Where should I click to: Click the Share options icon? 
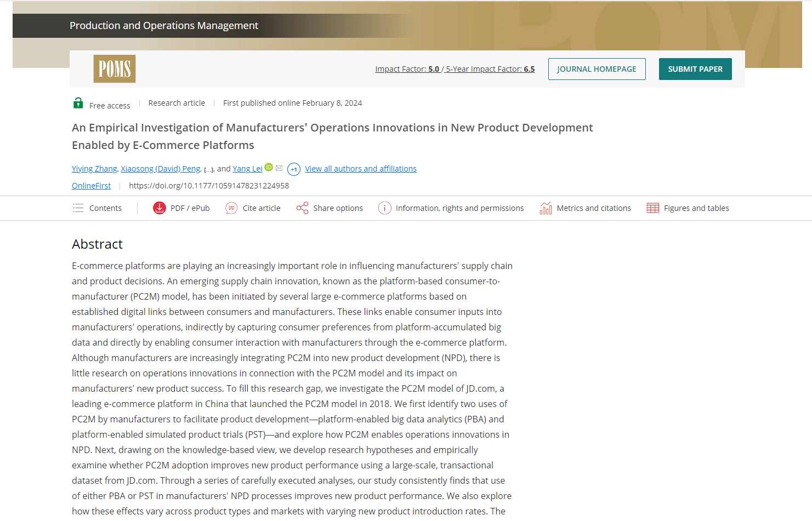(302, 208)
